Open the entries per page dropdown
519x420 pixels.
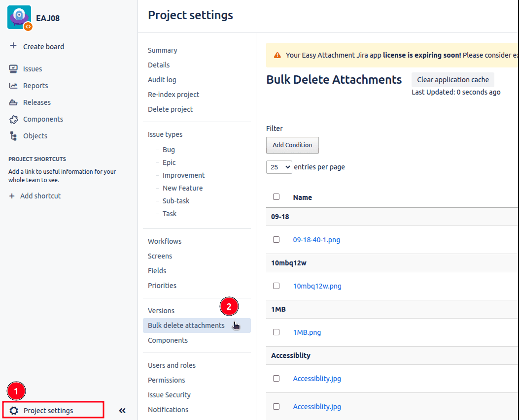coord(279,167)
